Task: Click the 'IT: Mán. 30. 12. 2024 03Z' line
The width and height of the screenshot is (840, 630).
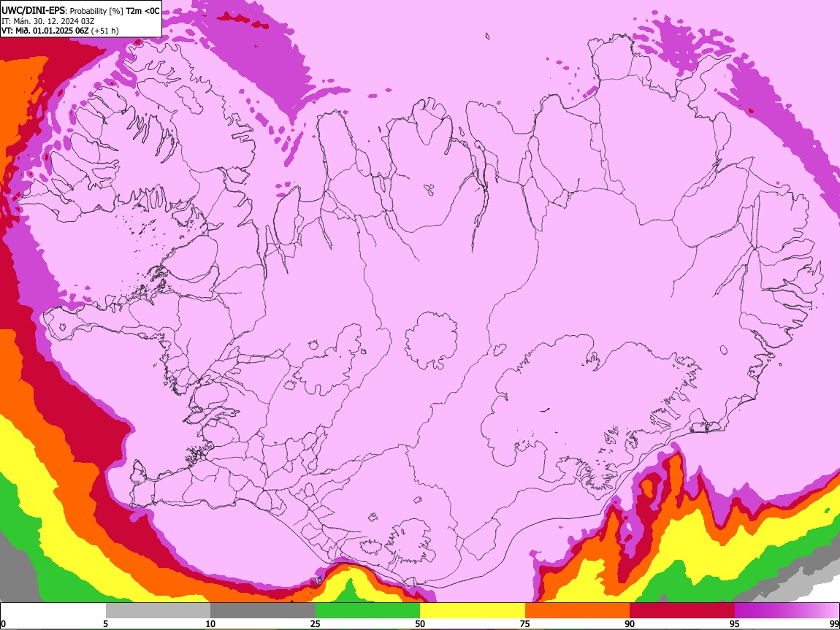Action: coord(47,21)
